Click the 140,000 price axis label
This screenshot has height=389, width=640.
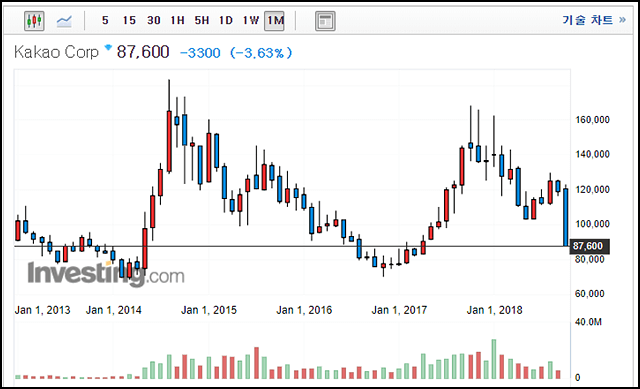592,154
